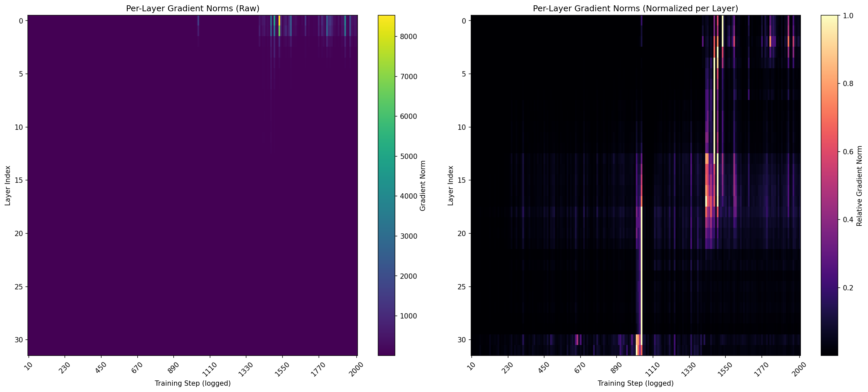Image resolution: width=868 pixels, height=392 pixels.
Task: Click layer tick "5" on the raw plot
Action: 21,74
